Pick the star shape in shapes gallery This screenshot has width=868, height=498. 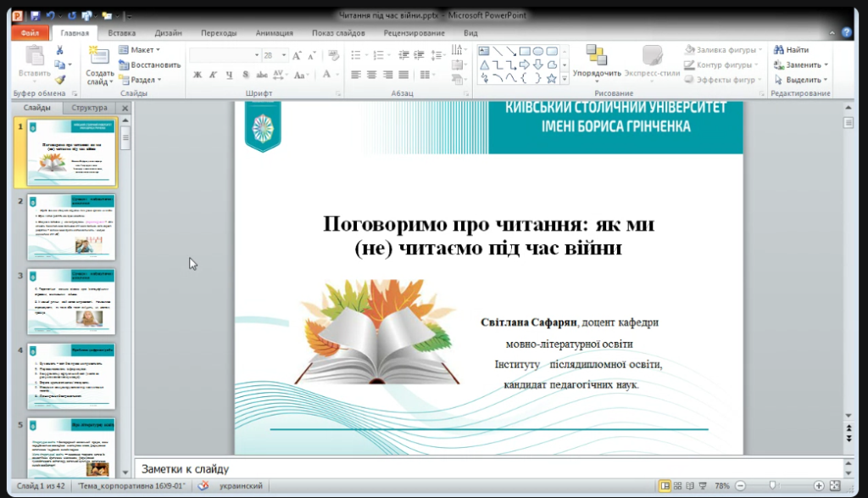(x=552, y=79)
